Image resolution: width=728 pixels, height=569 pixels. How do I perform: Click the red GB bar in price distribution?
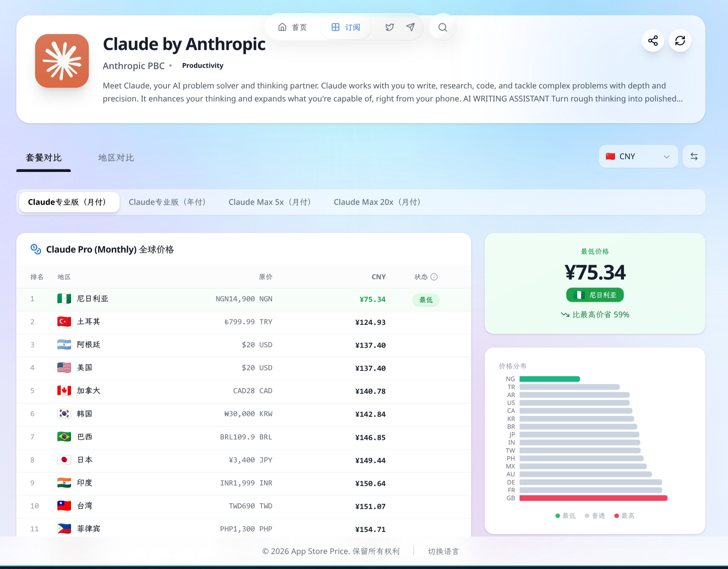(x=593, y=498)
